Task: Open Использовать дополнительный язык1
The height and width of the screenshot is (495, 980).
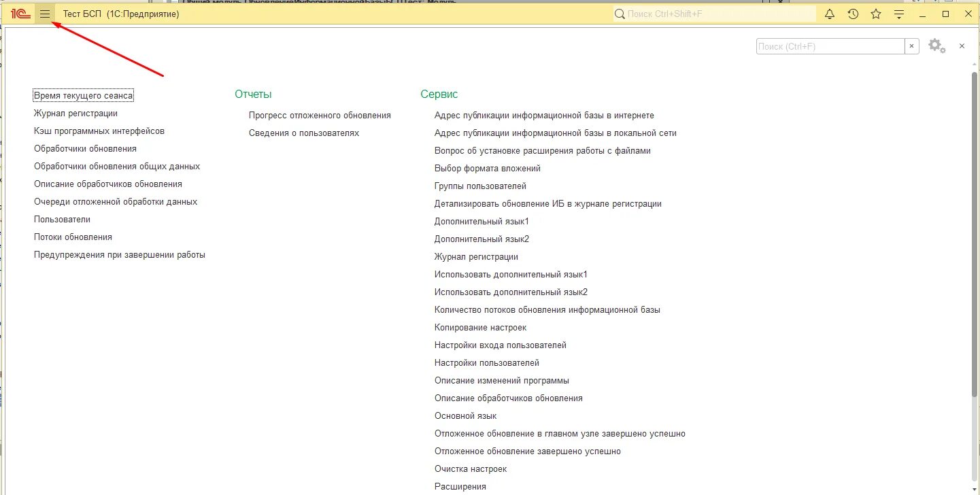Action: pyautogui.click(x=511, y=275)
